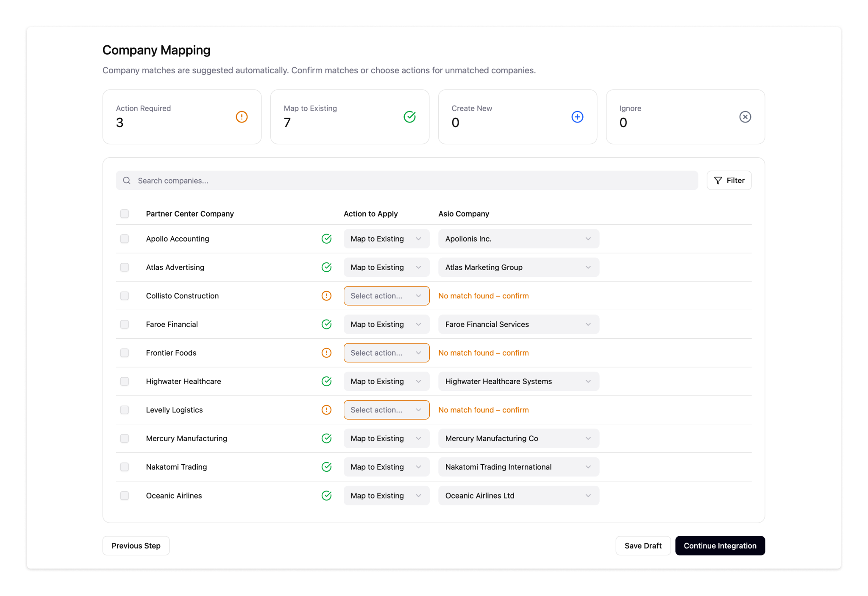
Task: Click the green checkmark beside Apollo Accounting
Action: click(326, 239)
